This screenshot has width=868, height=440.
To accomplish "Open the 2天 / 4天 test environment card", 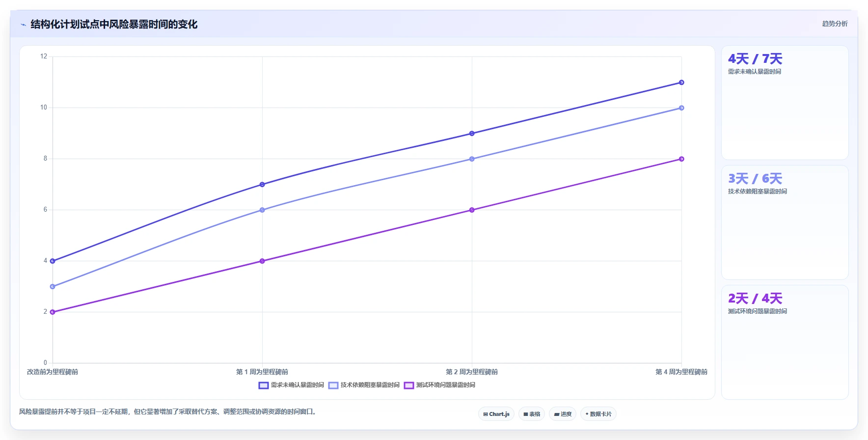I will click(x=785, y=342).
